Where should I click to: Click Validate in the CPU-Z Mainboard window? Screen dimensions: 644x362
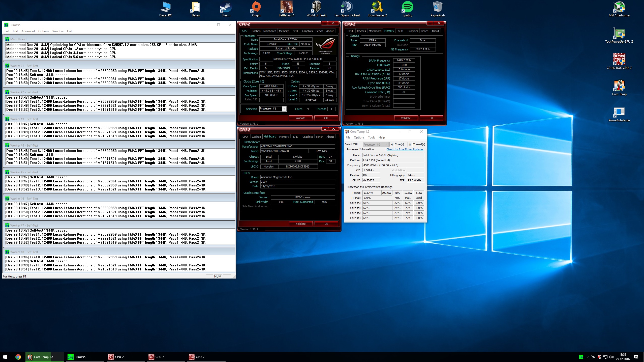click(300, 224)
